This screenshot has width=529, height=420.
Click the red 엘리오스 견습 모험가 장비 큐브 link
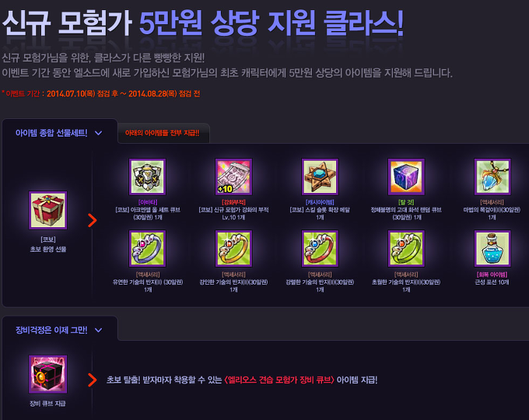pos(279,380)
